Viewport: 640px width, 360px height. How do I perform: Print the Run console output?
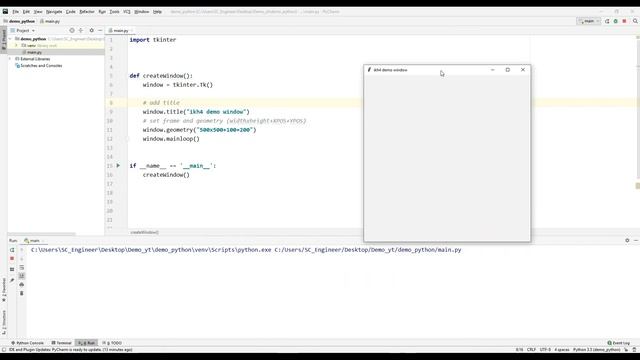click(x=22, y=285)
